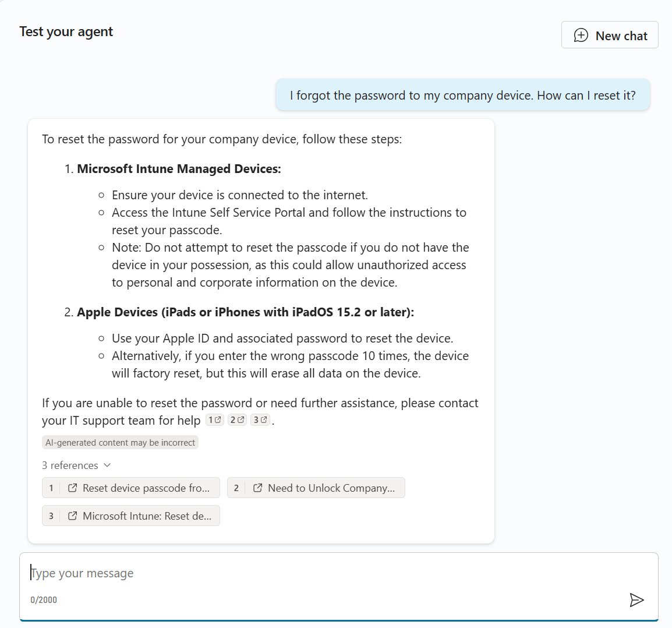Image resolution: width=672 pixels, height=628 pixels.
Task: Click number badge 1 in the references list
Action: pyautogui.click(x=51, y=488)
